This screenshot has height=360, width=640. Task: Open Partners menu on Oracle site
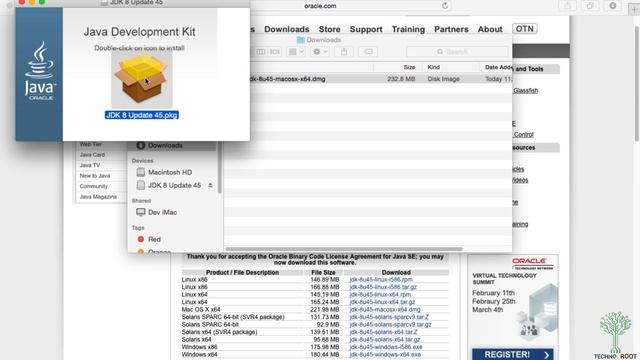click(451, 29)
